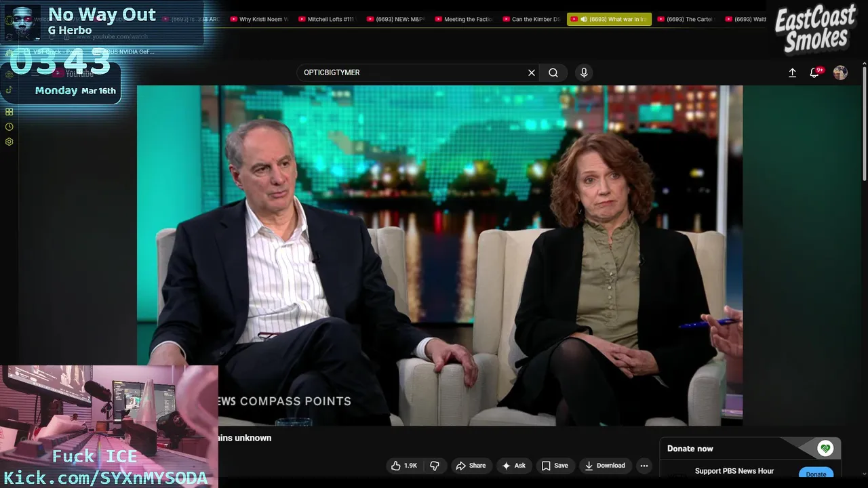This screenshot has width=868, height=488.
Task: Click the Donate button
Action: click(x=816, y=474)
